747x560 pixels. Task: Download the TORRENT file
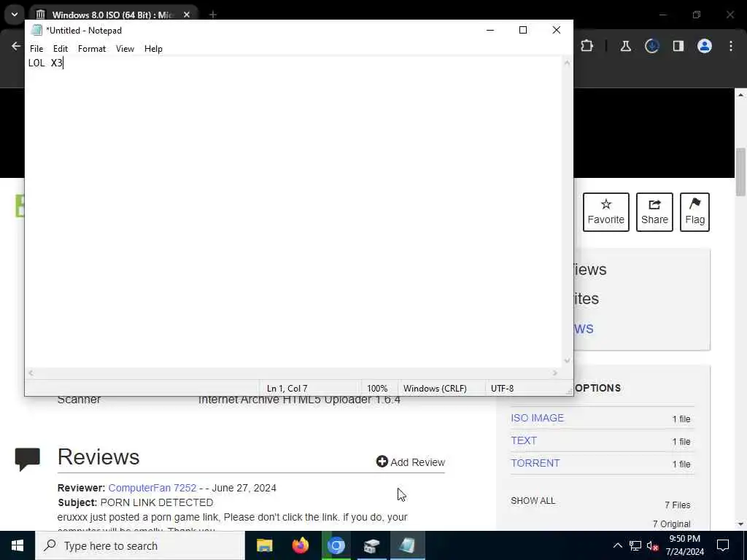point(535,463)
